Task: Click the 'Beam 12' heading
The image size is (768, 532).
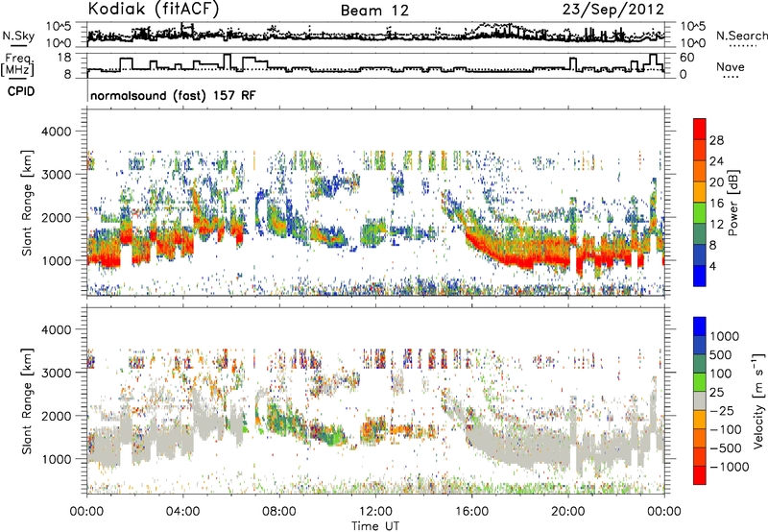Action: pyautogui.click(x=374, y=11)
